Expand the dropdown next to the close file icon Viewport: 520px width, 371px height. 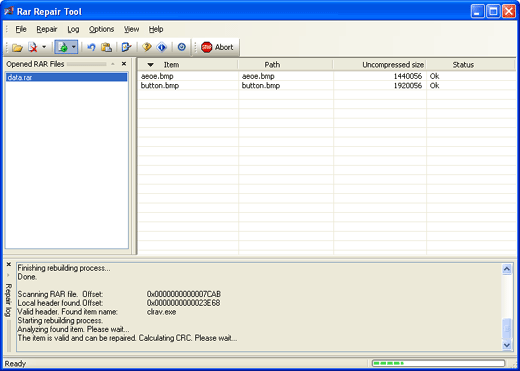click(x=44, y=47)
